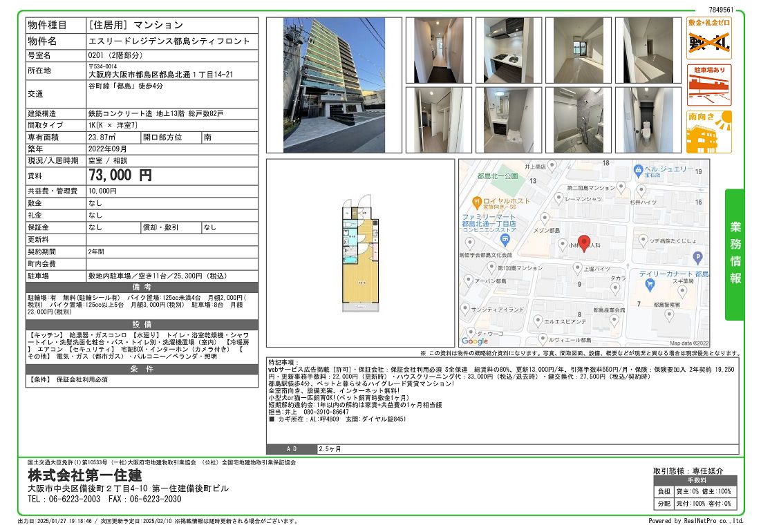The width and height of the screenshot is (761, 532).
Task: Click the 上坂ハイツ map pin
Action: (x=578, y=267)
